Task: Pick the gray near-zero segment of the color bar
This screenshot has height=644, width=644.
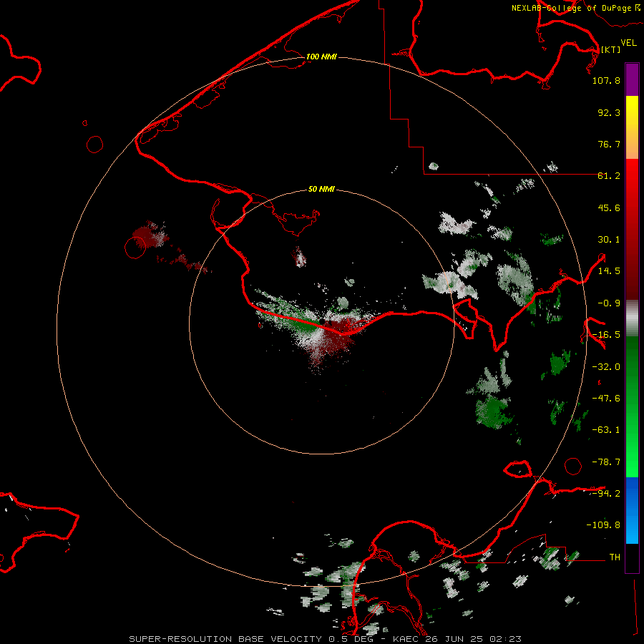Action: click(x=632, y=318)
